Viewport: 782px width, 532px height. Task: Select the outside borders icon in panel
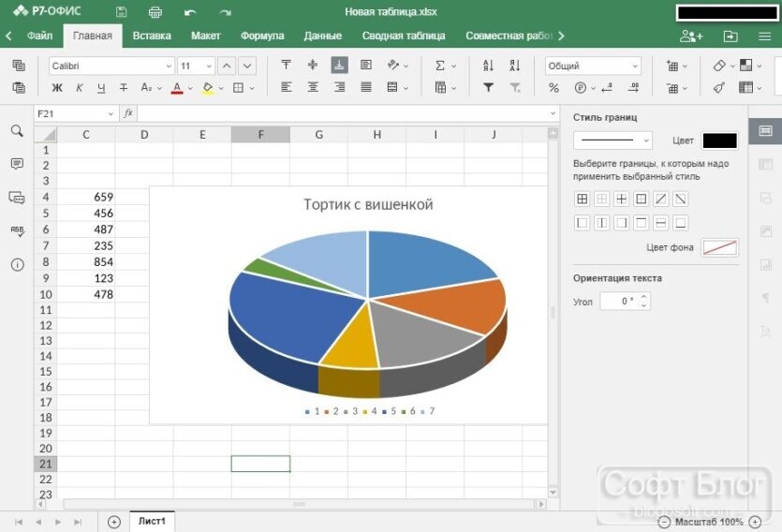point(641,199)
